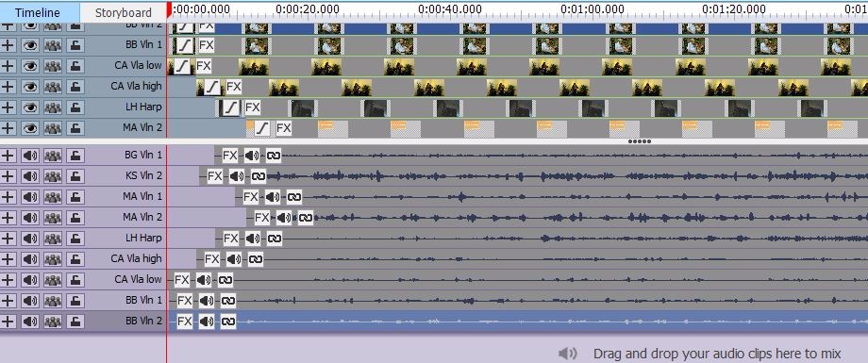
Task: Expand the BG Vln 1 audio track
Action: pyautogui.click(x=8, y=156)
